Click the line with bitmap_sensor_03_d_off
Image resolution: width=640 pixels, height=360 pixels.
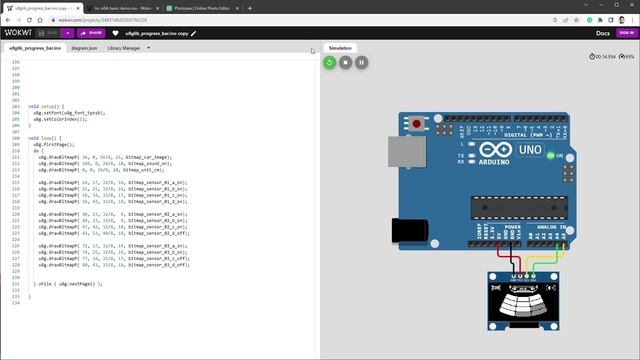114,265
